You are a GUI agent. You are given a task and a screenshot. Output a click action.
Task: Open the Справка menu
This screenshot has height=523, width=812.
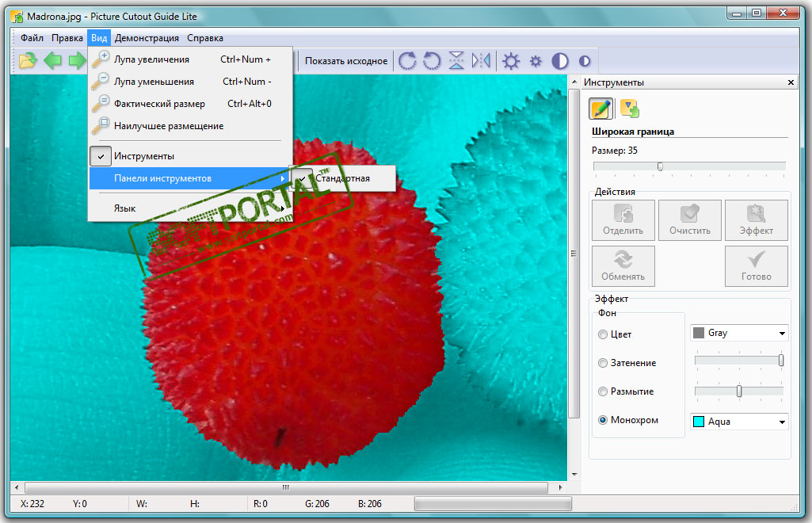pyautogui.click(x=205, y=38)
